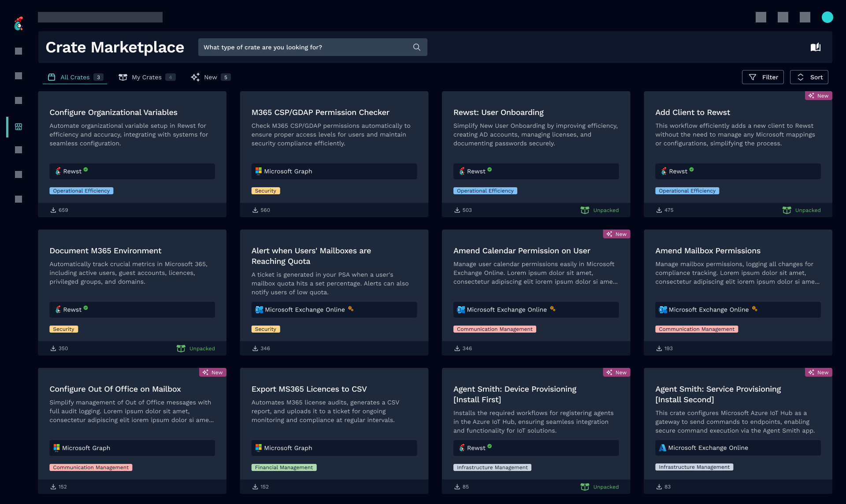Click the New badge on Add Client to Rewst

coord(818,96)
